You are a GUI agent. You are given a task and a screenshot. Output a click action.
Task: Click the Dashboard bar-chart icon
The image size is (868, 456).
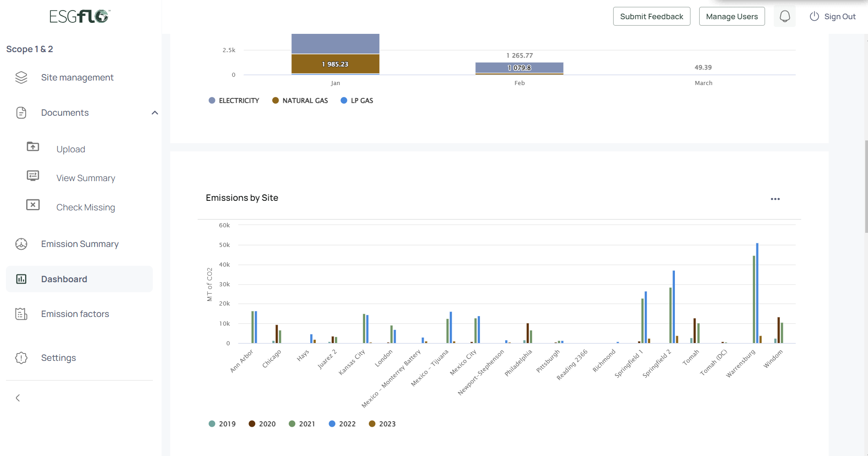pyautogui.click(x=22, y=279)
